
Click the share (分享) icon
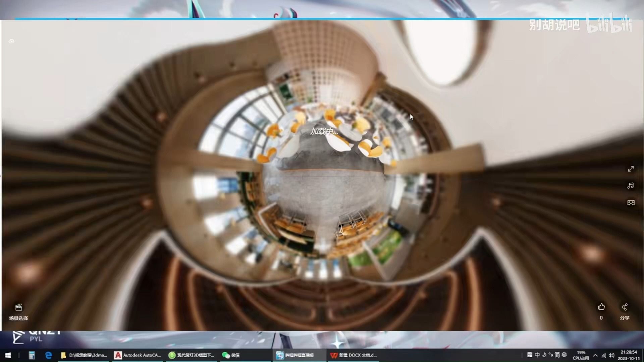tap(624, 307)
